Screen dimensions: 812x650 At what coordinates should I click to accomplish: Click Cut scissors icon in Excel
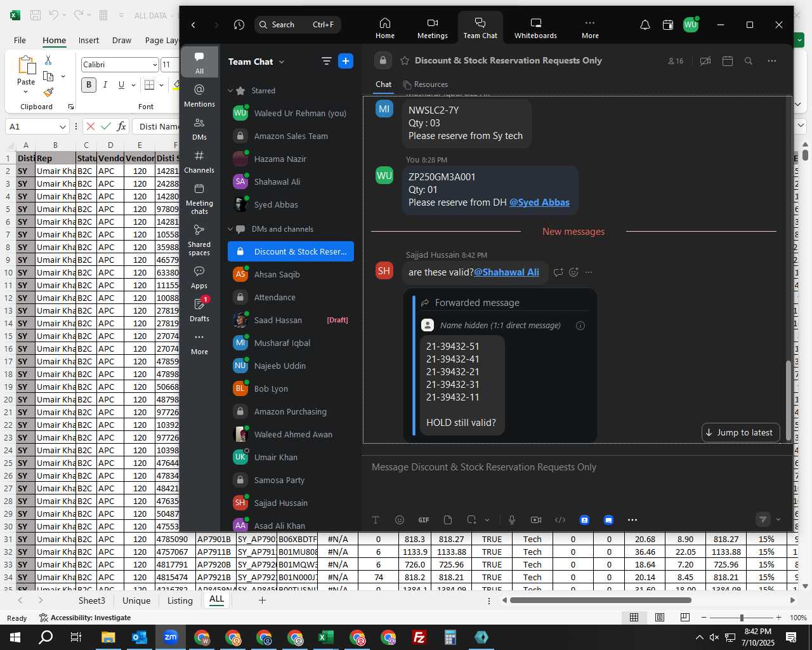point(48,60)
